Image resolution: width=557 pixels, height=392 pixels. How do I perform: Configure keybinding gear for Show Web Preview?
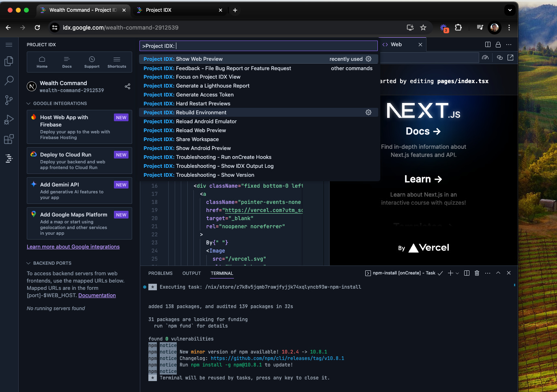tap(368, 59)
